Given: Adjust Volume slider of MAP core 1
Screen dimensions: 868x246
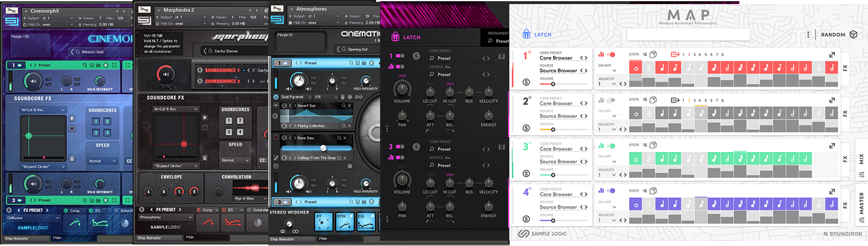Looking at the screenshot, I should (x=563, y=84).
